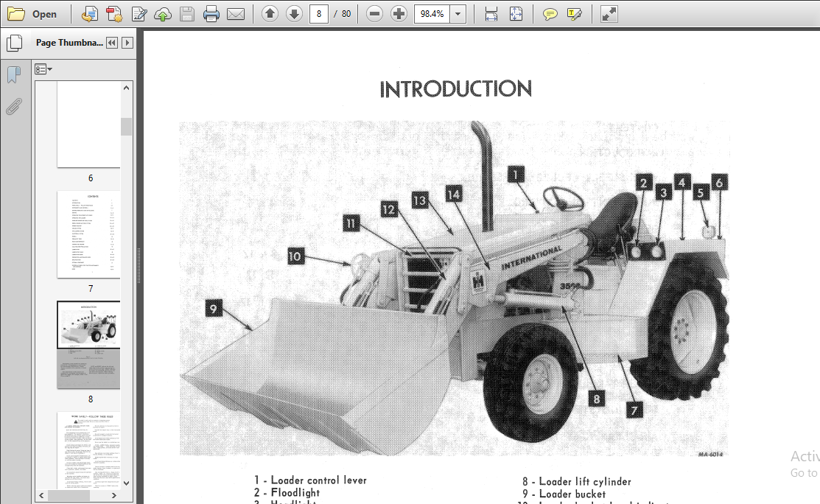The height and width of the screenshot is (504, 820).
Task: Click the zoom percentage field 98.4%
Action: pyautogui.click(x=432, y=14)
